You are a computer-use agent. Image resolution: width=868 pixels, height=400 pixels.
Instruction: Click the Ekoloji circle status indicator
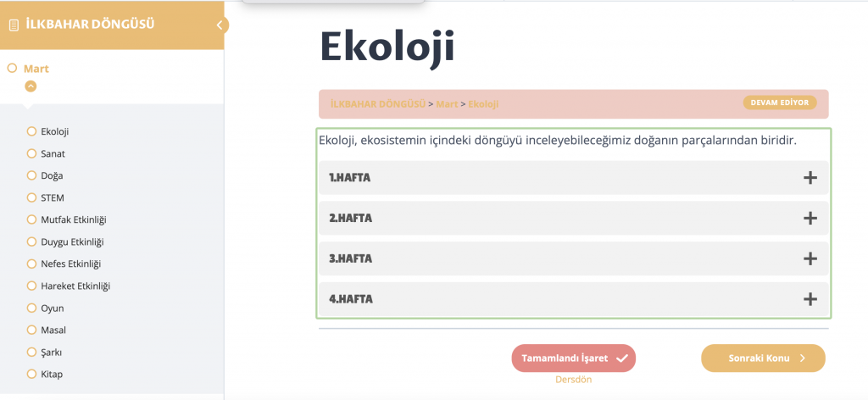point(32,131)
